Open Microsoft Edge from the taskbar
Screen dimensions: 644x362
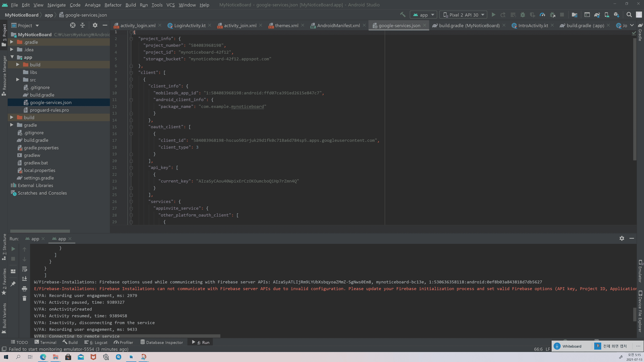(43, 357)
